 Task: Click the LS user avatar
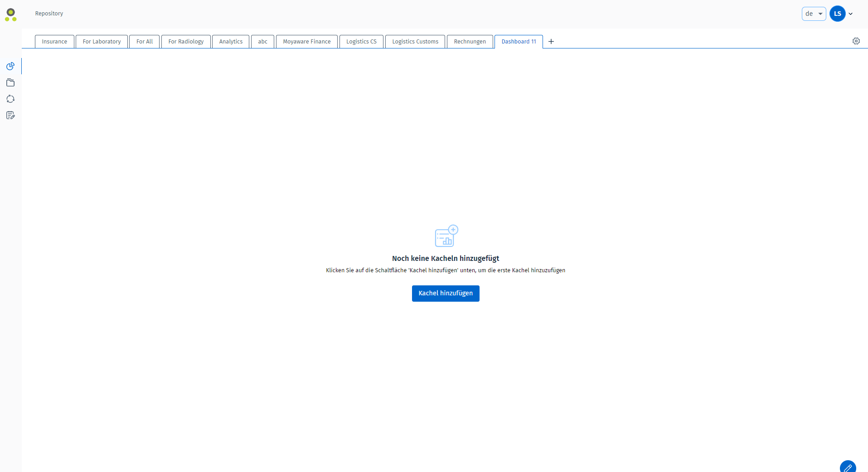click(838, 14)
